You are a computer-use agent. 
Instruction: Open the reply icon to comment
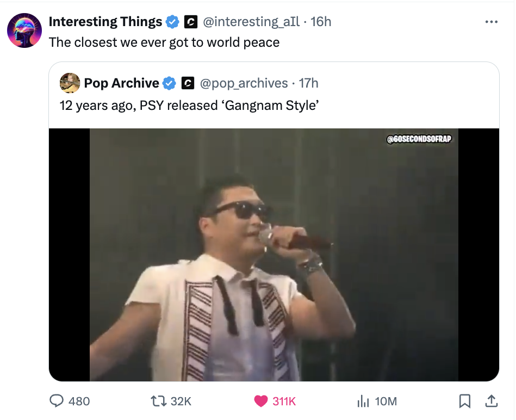click(56, 401)
